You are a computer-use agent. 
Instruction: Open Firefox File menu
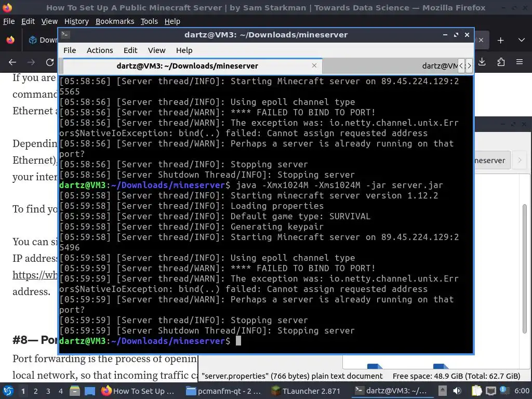pyautogui.click(x=9, y=21)
